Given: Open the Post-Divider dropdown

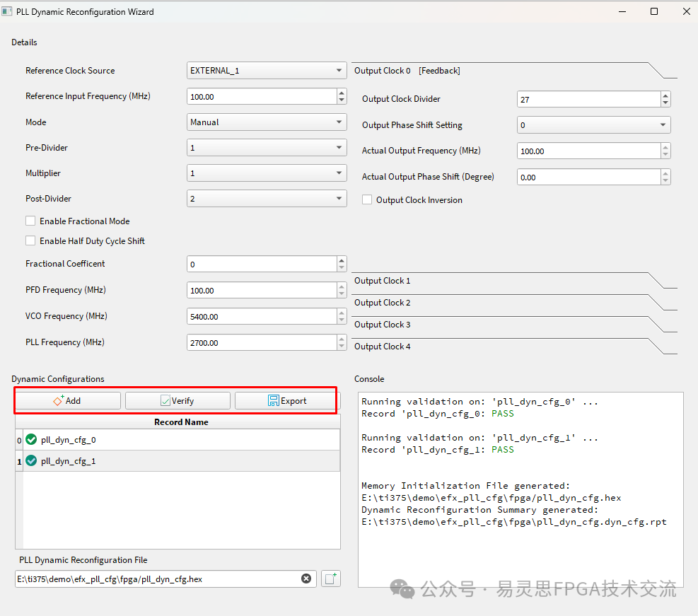Looking at the screenshot, I should click(267, 199).
